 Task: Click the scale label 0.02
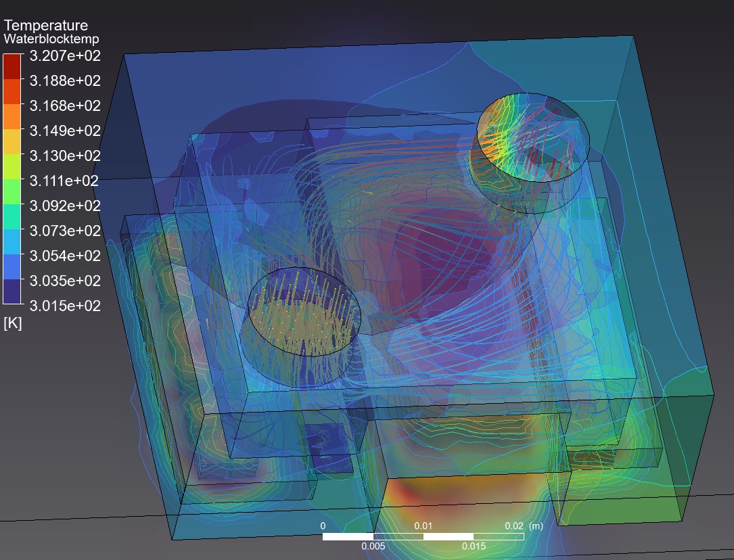[x=514, y=526]
